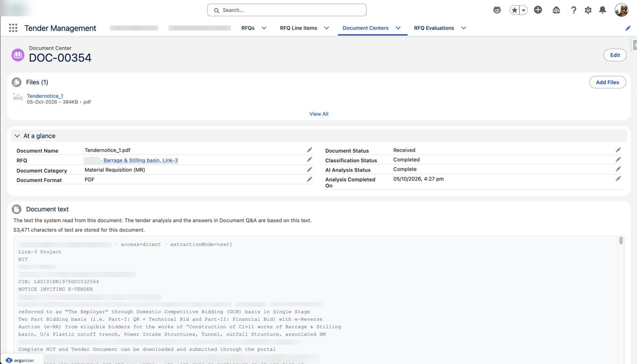Select the Document Centers tab

click(365, 28)
